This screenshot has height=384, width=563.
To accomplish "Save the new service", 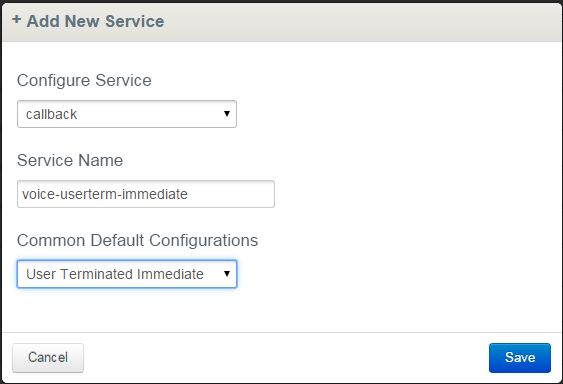I will click(520, 358).
